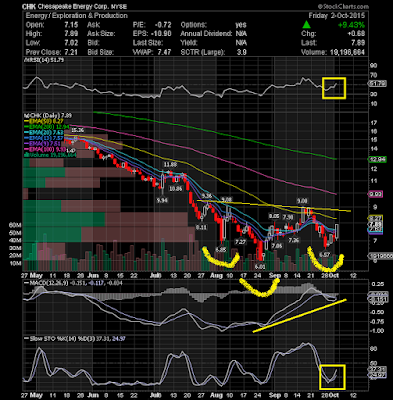
Task: Click the 9.94 price low label
Action: coord(162,201)
